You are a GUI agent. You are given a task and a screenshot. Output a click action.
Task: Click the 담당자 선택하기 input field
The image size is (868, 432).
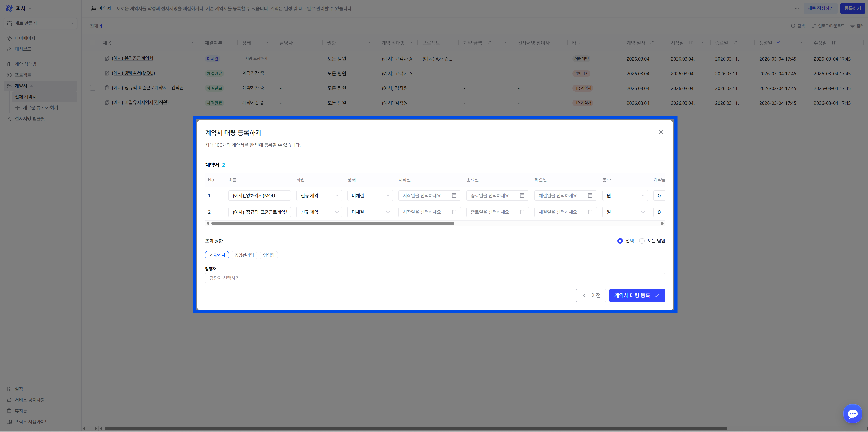(435, 278)
